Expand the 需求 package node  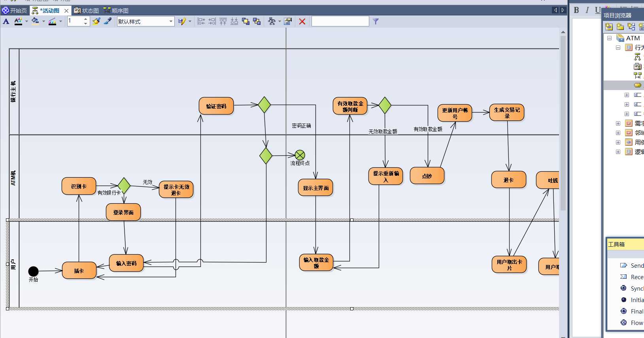point(618,123)
